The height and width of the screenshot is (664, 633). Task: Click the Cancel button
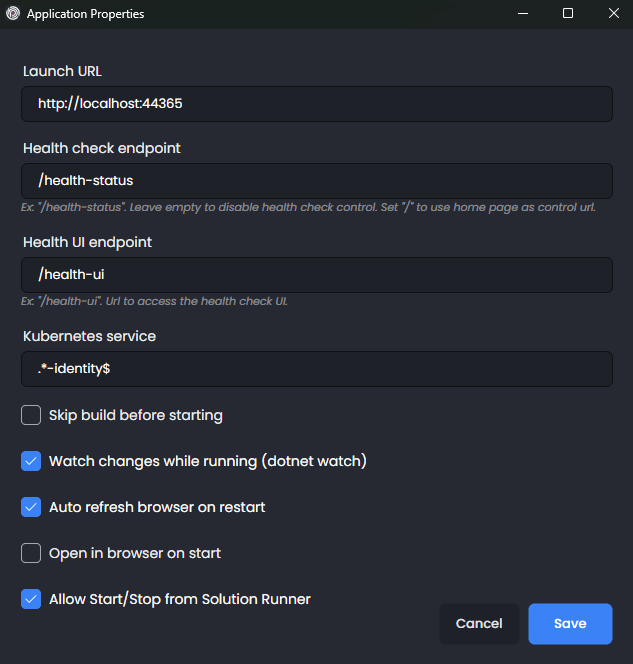[x=479, y=624]
